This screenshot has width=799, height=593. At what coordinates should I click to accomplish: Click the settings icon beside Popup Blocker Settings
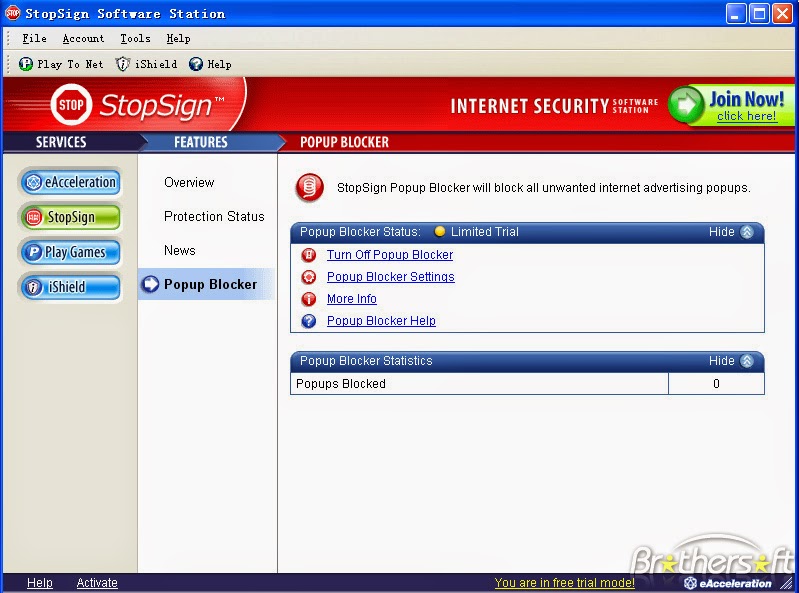pyautogui.click(x=309, y=277)
